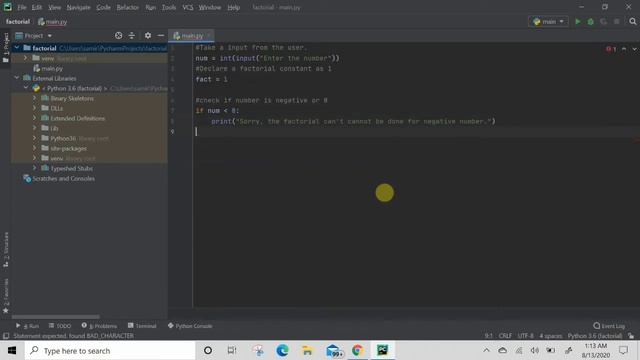Click the volume speaker tray icon
This screenshot has width=640, height=360.
coord(534,350)
